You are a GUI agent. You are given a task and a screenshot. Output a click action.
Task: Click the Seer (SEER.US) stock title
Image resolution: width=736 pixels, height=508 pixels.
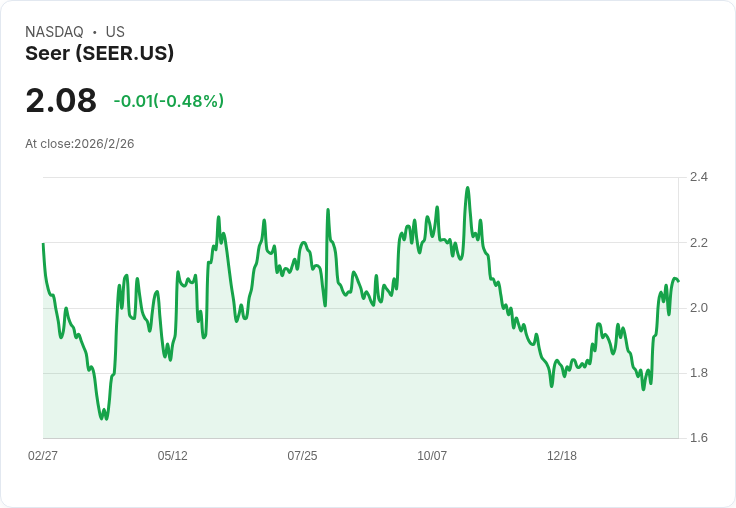pos(100,54)
